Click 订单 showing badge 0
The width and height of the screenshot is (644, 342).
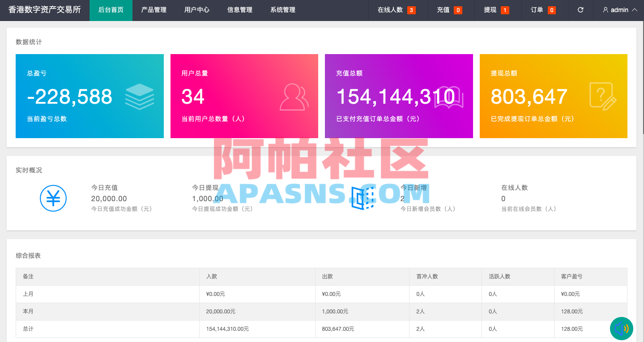[x=544, y=9]
